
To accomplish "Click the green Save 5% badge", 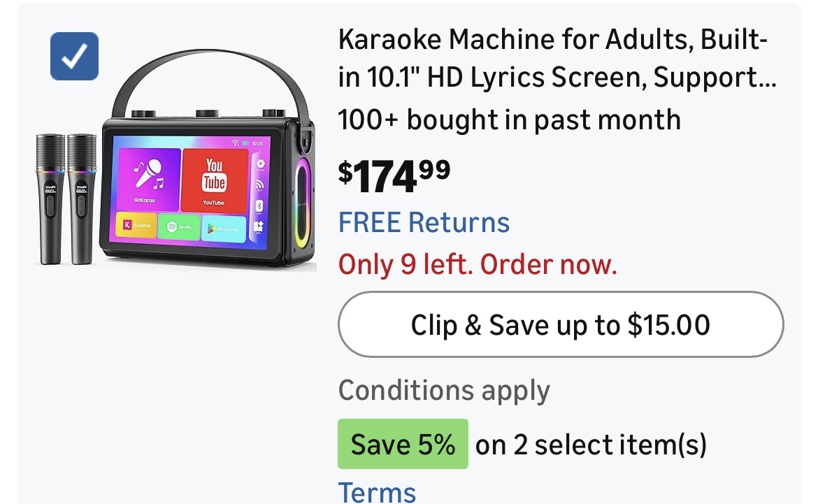I will point(403,444).
